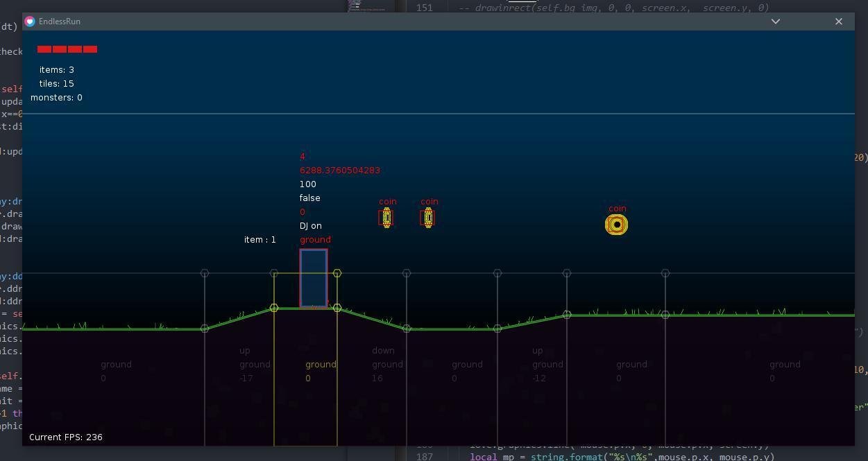The height and width of the screenshot is (461, 868).
Task: Click the blue player rectangle
Action: click(x=314, y=278)
